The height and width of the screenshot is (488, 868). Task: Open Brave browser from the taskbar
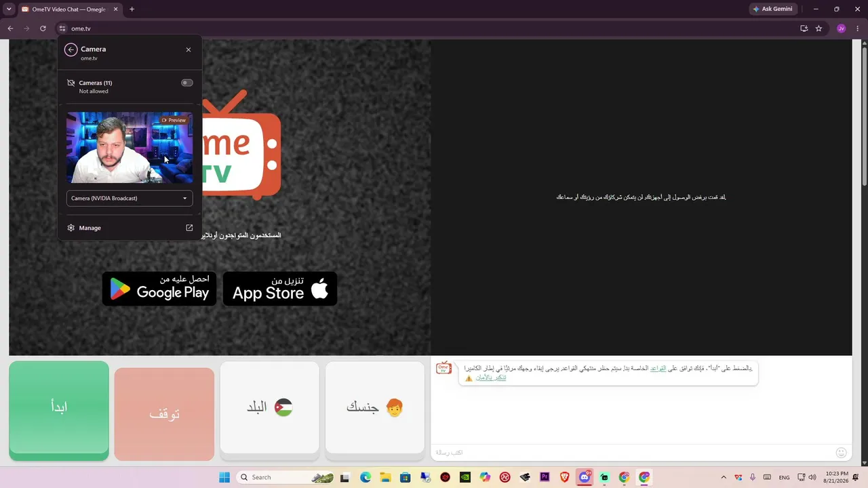click(565, 477)
